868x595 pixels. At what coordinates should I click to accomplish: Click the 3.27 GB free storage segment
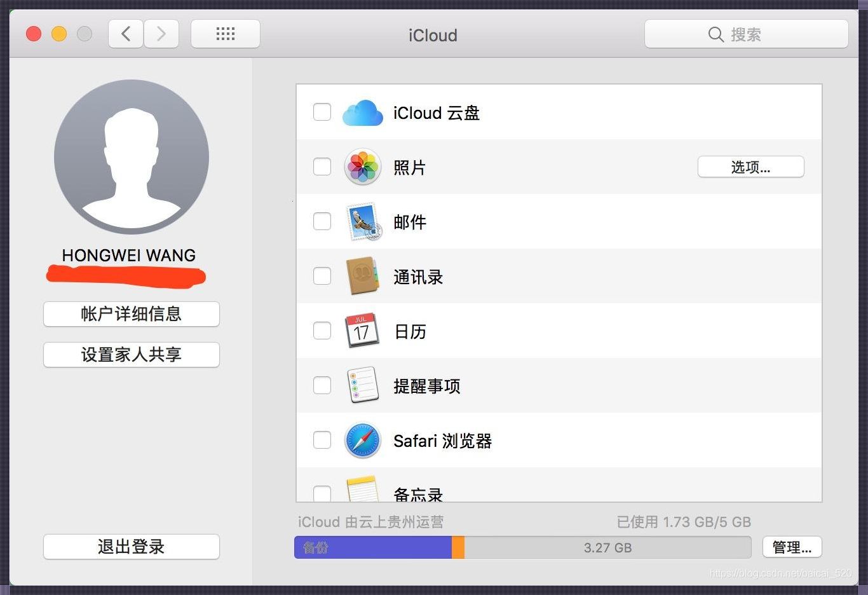pyautogui.click(x=607, y=547)
